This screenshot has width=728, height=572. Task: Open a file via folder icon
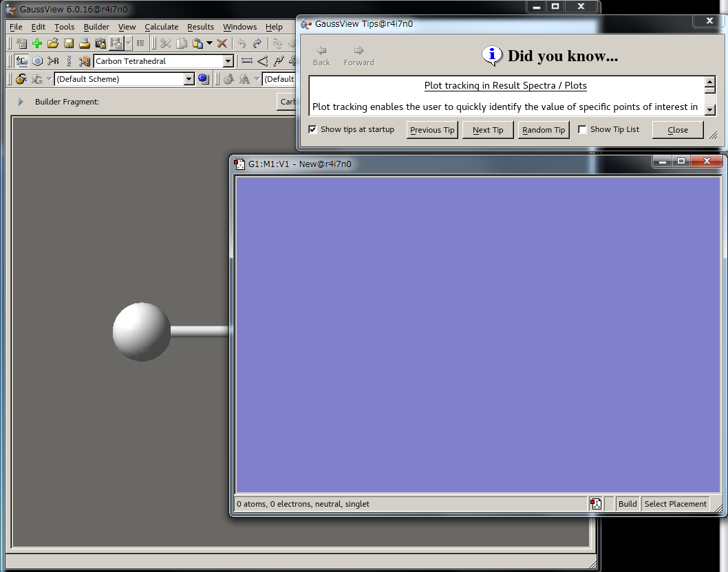point(53,43)
